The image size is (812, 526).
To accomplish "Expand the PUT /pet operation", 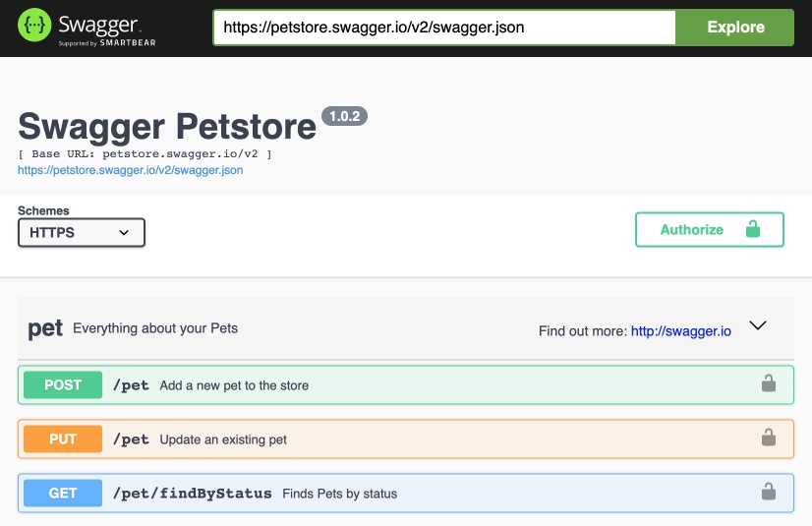I will click(x=405, y=439).
